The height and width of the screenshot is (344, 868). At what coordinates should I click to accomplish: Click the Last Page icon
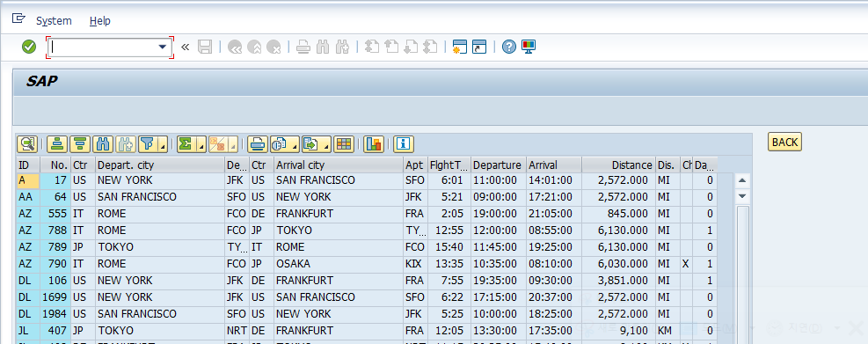(430, 48)
